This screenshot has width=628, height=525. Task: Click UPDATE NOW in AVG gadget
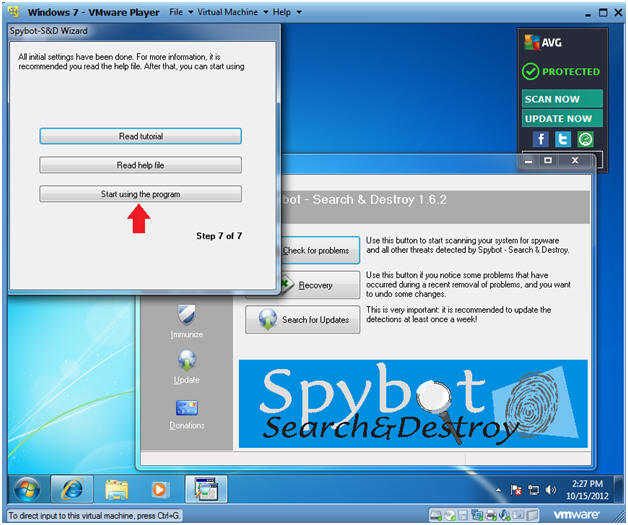click(x=562, y=119)
